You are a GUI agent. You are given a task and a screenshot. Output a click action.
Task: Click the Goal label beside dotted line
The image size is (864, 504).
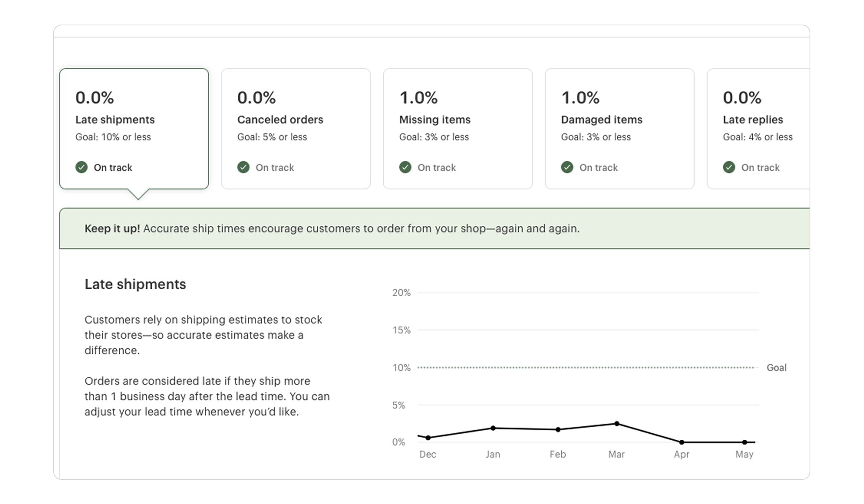point(776,368)
